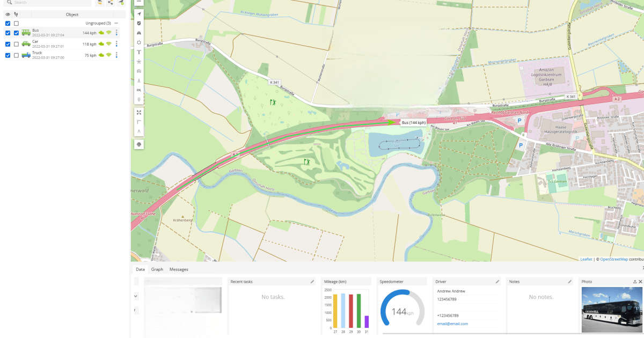Image resolution: width=644 pixels, height=338 pixels.
Task: Click the reload objects icon near search
Action: [100, 3]
